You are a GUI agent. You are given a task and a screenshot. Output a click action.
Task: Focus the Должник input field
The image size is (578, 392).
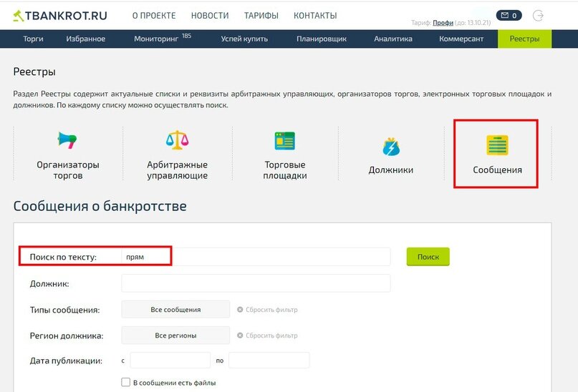(256, 283)
